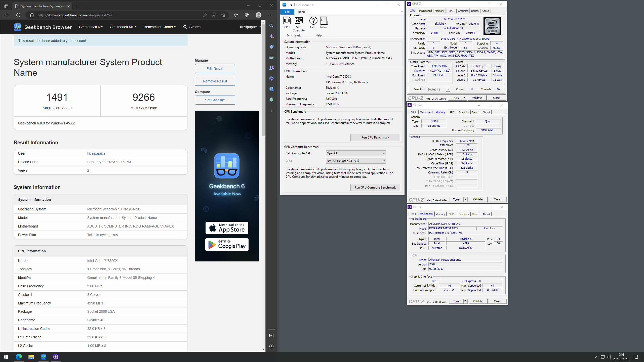
Task: Open the kicsipapucs user link
Action: 96,153
